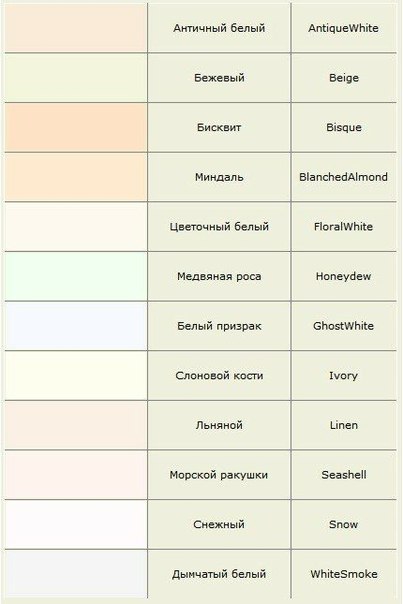Screen dimensions: 403x604
Task: Select the Honeydew color swatch
Action: tap(76, 276)
